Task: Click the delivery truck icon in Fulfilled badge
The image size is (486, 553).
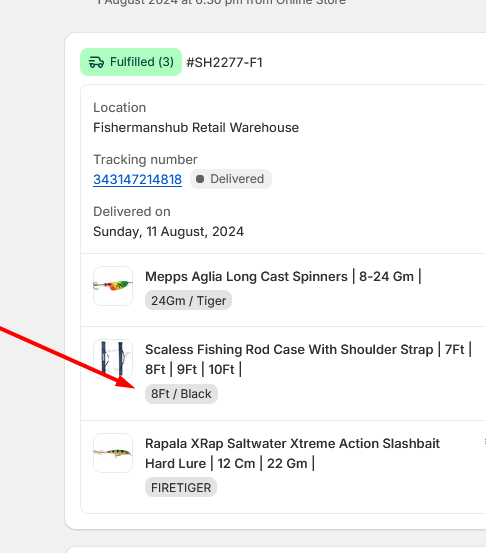Action: pos(96,62)
